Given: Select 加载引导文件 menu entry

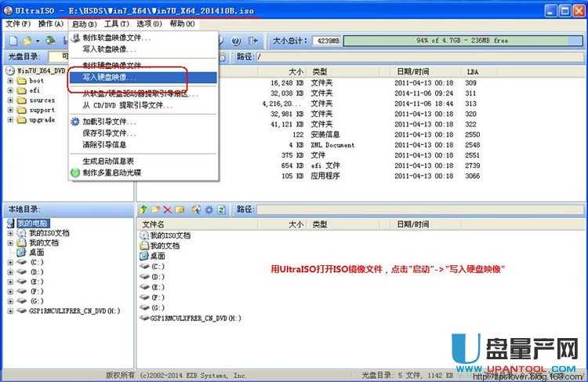Looking at the screenshot, I should 109,122.
